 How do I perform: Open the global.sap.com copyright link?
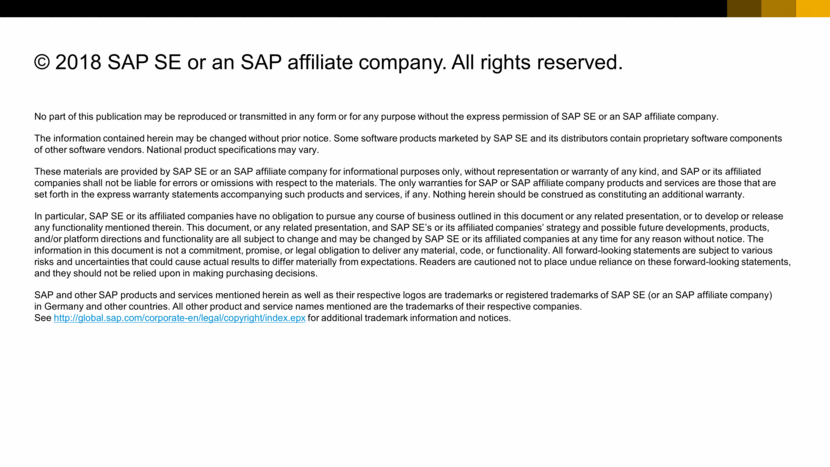[x=179, y=319]
